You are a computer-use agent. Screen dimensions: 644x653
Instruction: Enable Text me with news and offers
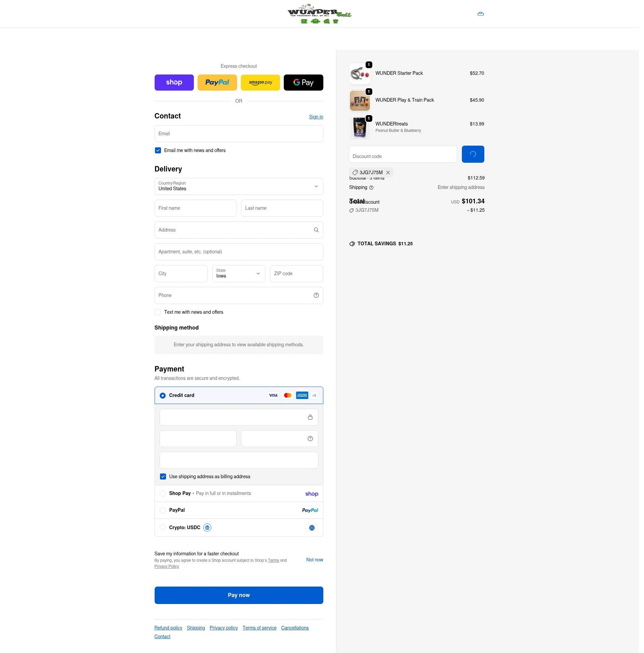158,312
